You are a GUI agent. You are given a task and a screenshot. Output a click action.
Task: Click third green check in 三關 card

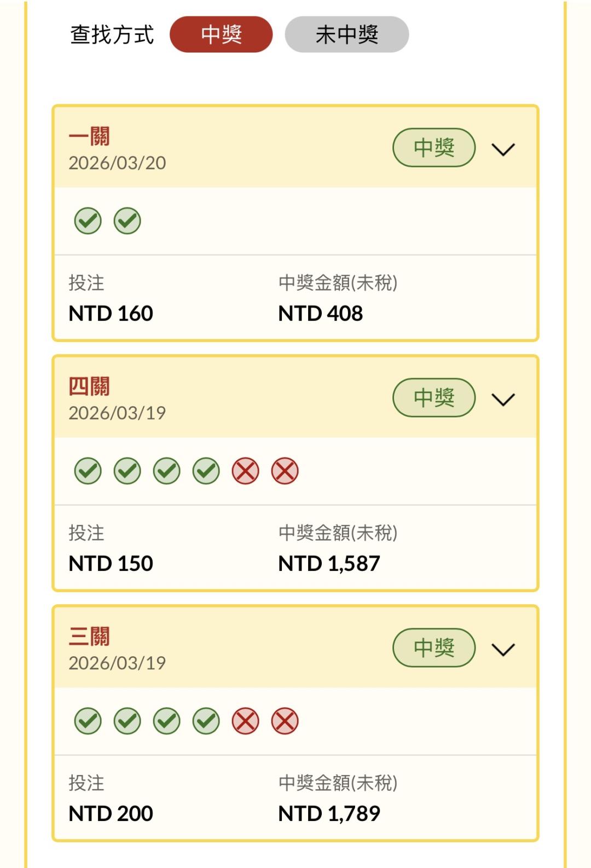[167, 721]
